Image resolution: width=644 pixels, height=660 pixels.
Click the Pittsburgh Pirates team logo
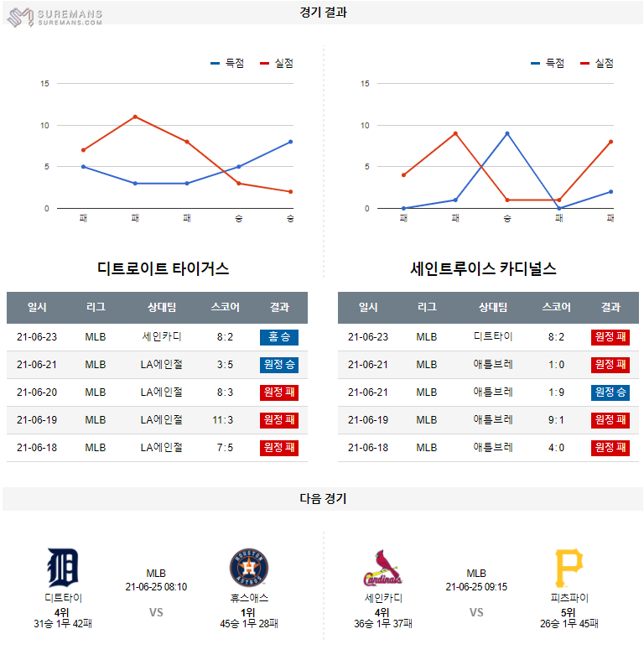coord(569,568)
